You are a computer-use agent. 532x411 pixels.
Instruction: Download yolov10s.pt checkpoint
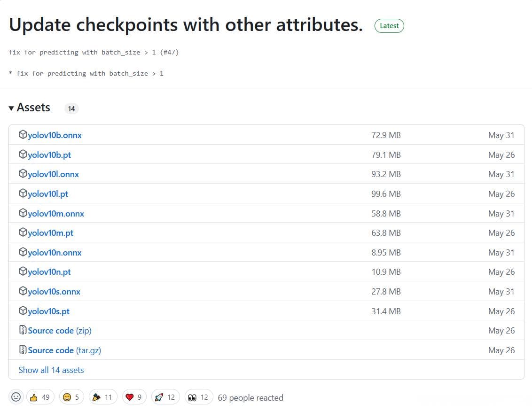click(x=48, y=311)
